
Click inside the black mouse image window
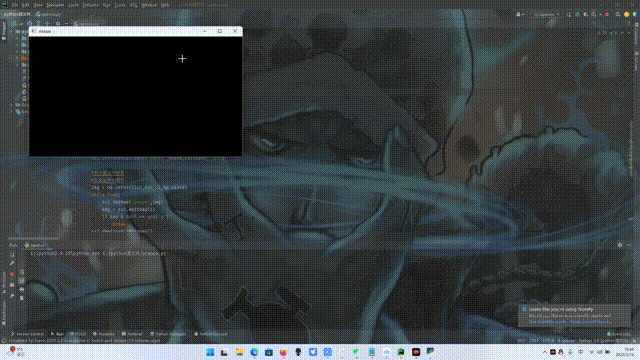[136, 96]
